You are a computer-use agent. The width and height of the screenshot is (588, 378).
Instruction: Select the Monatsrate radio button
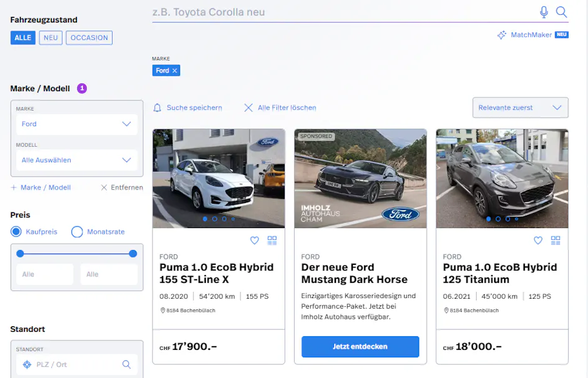[77, 232]
